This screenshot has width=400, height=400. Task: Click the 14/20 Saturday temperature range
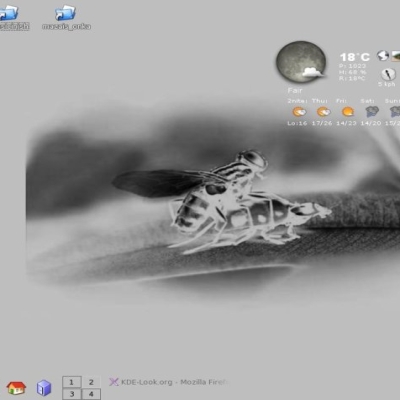(371, 123)
